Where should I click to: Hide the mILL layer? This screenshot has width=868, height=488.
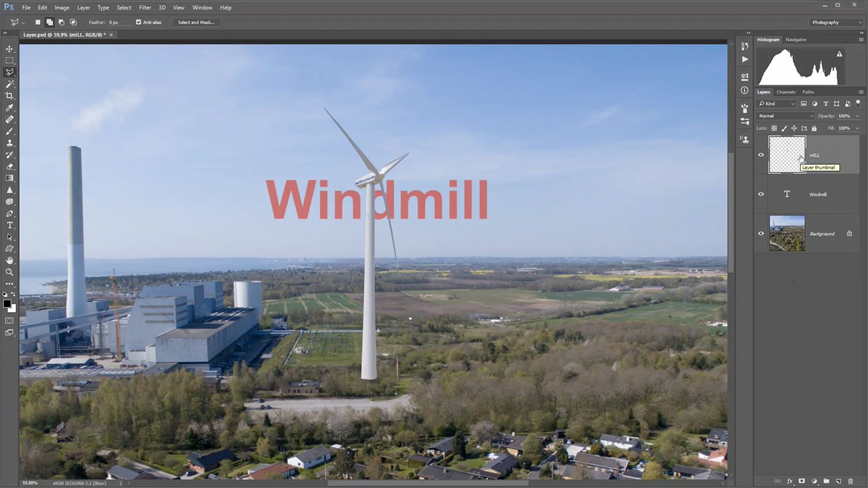pos(761,155)
